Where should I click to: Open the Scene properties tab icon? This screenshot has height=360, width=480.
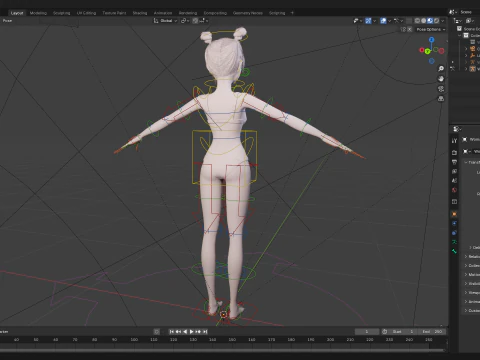(x=454, y=181)
